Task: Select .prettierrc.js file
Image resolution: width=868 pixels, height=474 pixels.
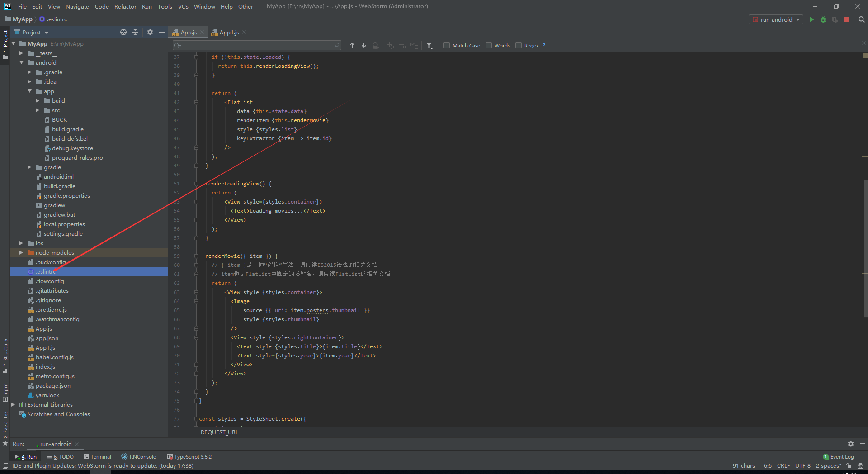Action: pyautogui.click(x=51, y=309)
